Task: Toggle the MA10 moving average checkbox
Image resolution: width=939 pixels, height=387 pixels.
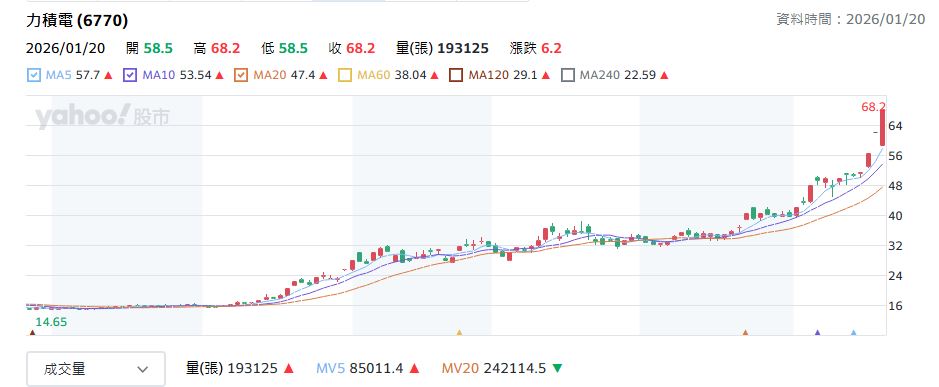Action: 130,75
